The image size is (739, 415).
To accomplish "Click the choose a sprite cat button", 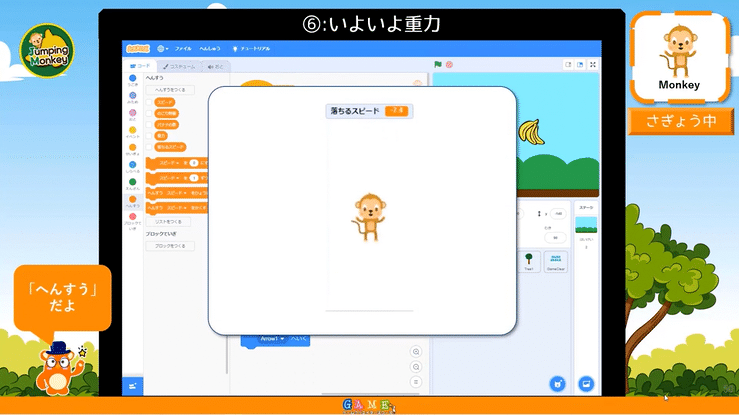I will tap(558, 384).
